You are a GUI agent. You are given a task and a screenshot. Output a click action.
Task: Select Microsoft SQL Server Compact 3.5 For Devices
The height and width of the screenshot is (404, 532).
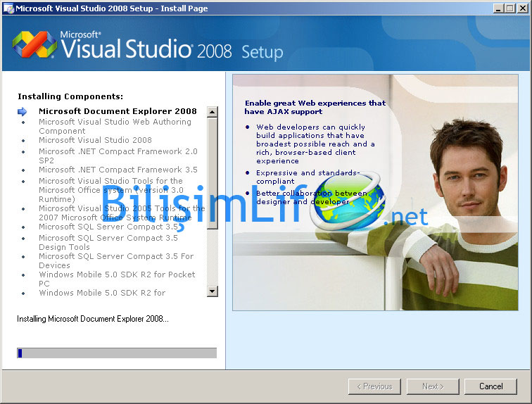click(x=116, y=261)
